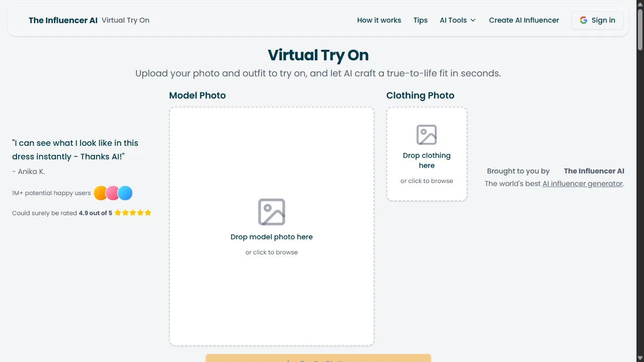This screenshot has height=362, width=644.
Task: Click bold 'The Influencer AI' beside 'Brought to you by'
Action: [x=594, y=171]
